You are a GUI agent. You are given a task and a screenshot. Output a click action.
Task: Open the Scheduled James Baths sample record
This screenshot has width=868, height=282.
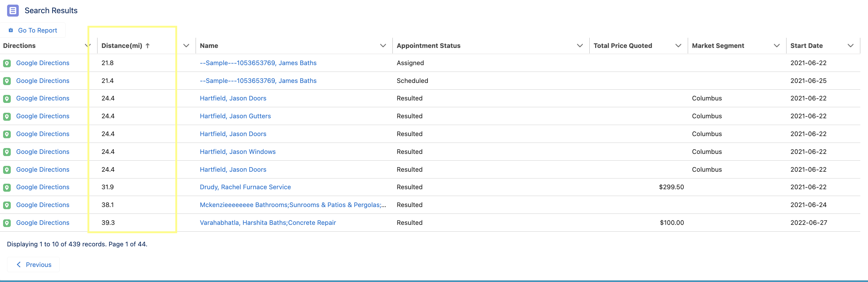click(x=258, y=81)
